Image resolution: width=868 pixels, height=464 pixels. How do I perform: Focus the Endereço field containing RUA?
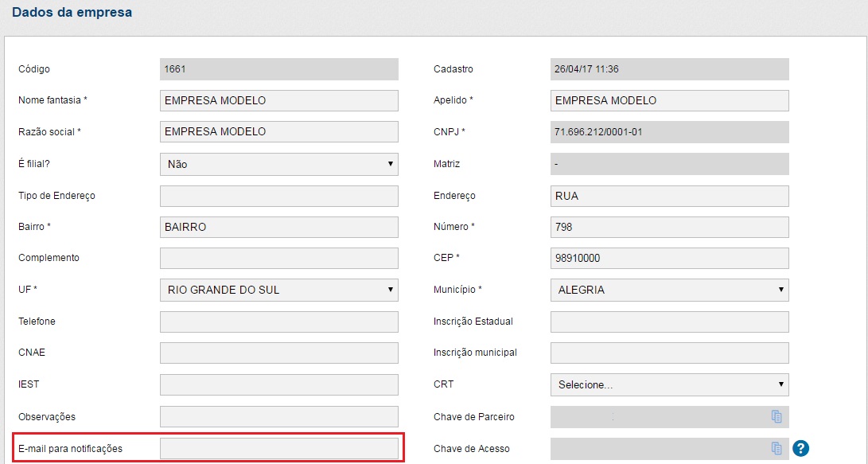(x=669, y=196)
